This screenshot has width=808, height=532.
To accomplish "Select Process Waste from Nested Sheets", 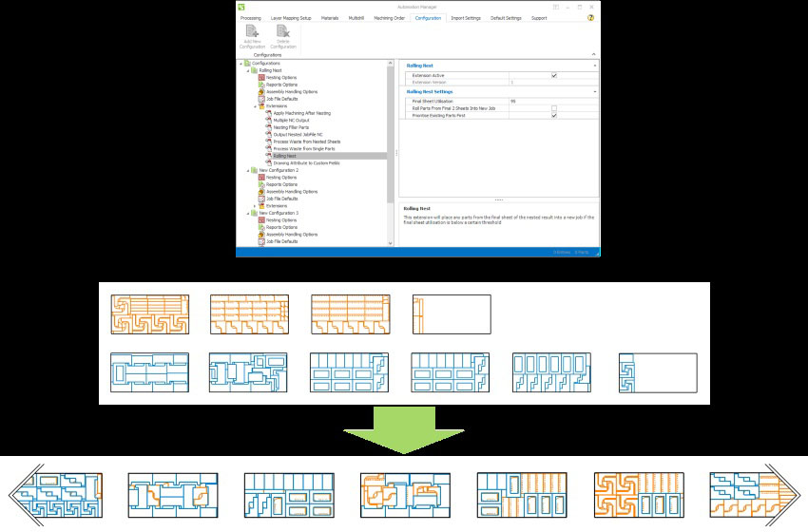I will click(x=306, y=142).
